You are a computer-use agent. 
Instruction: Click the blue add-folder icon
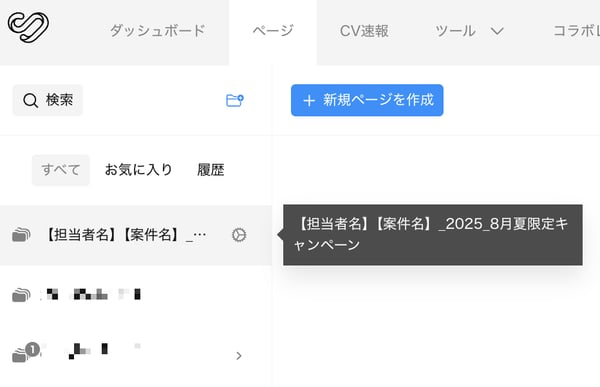(235, 100)
